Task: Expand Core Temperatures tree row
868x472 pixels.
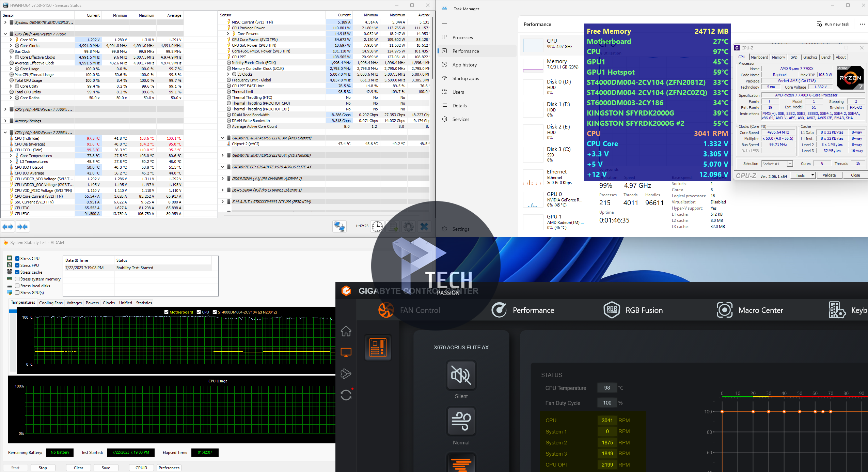Action: 11,156
